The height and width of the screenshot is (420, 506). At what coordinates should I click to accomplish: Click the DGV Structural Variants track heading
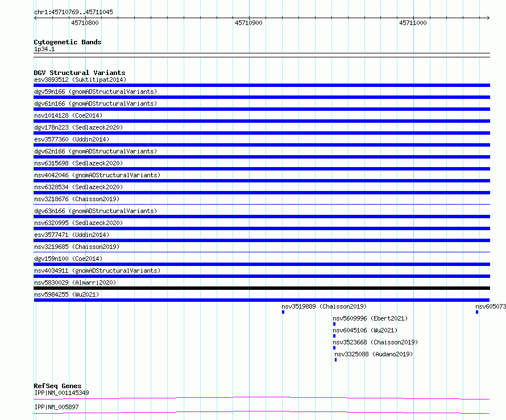80,73
